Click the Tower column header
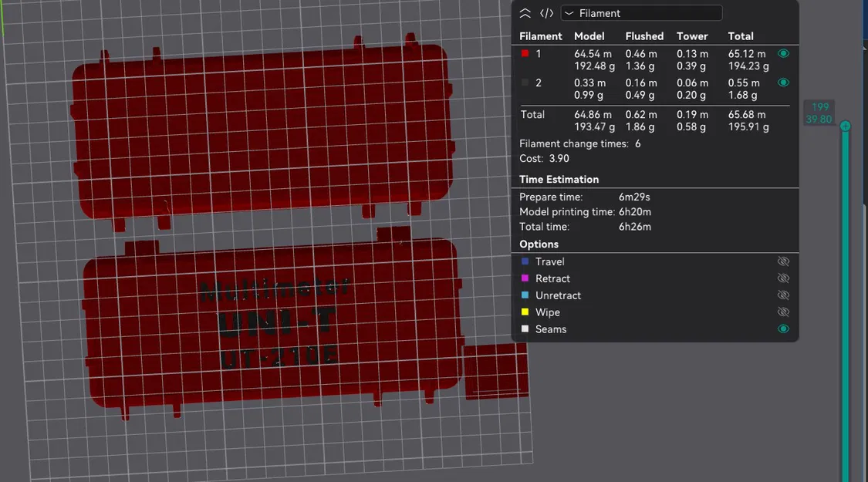 click(692, 36)
